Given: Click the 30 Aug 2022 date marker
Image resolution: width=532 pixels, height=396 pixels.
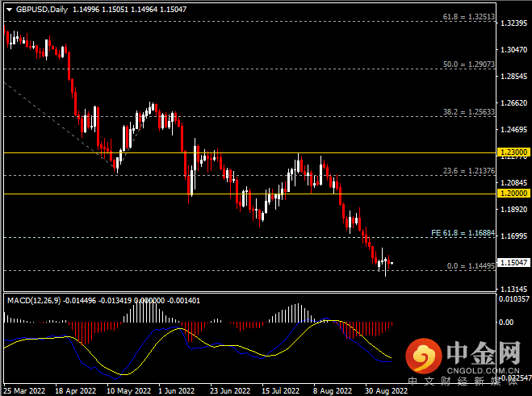Looking at the screenshot, I should 386,391.
